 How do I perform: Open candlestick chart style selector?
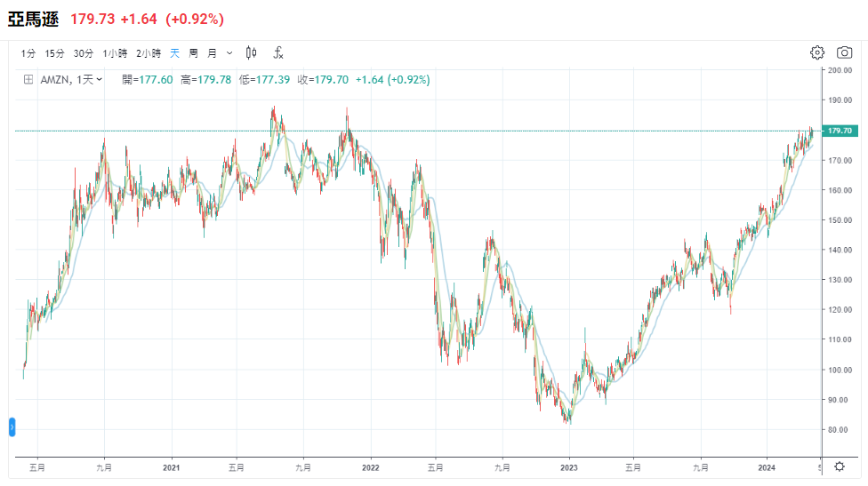point(252,52)
